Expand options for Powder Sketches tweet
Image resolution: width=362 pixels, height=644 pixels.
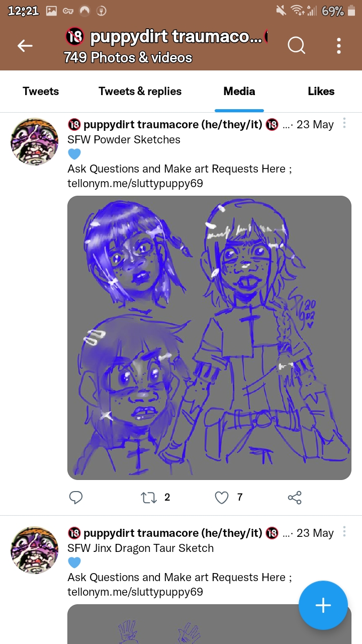tap(344, 123)
